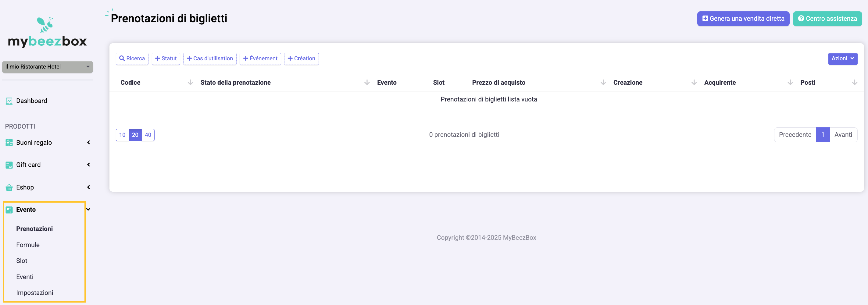The width and height of the screenshot is (868, 305).
Task: Click the Evento column header
Action: pyautogui.click(x=387, y=83)
